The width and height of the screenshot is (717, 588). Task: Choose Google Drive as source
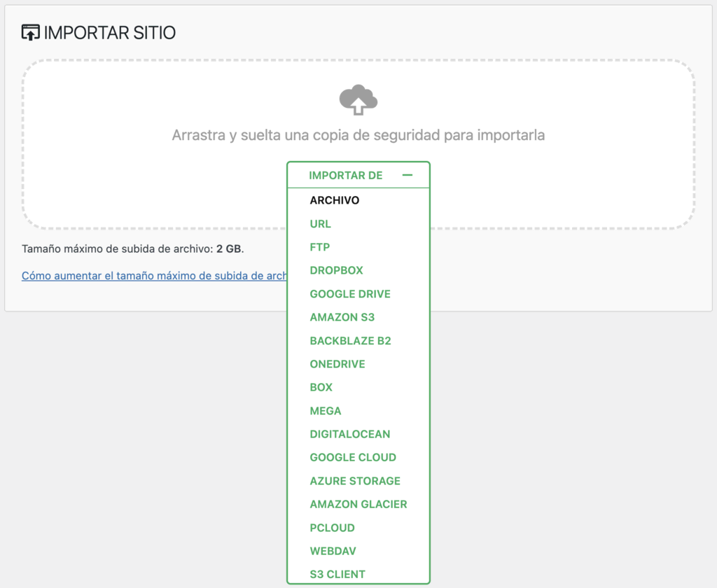click(350, 294)
